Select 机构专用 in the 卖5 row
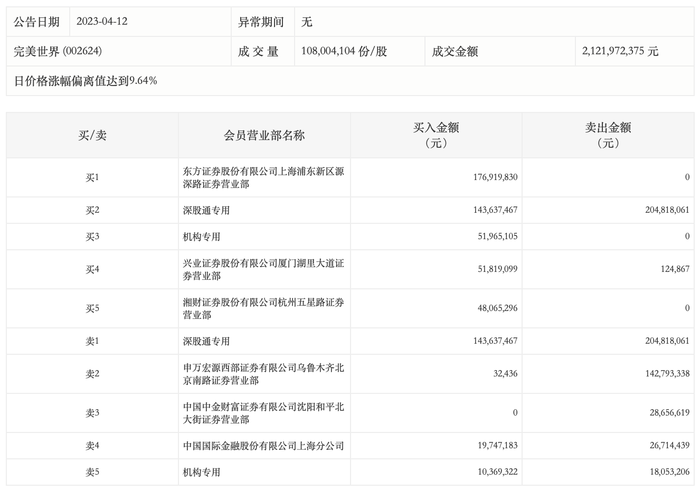Viewport: 700px width, 490px height. point(201,472)
